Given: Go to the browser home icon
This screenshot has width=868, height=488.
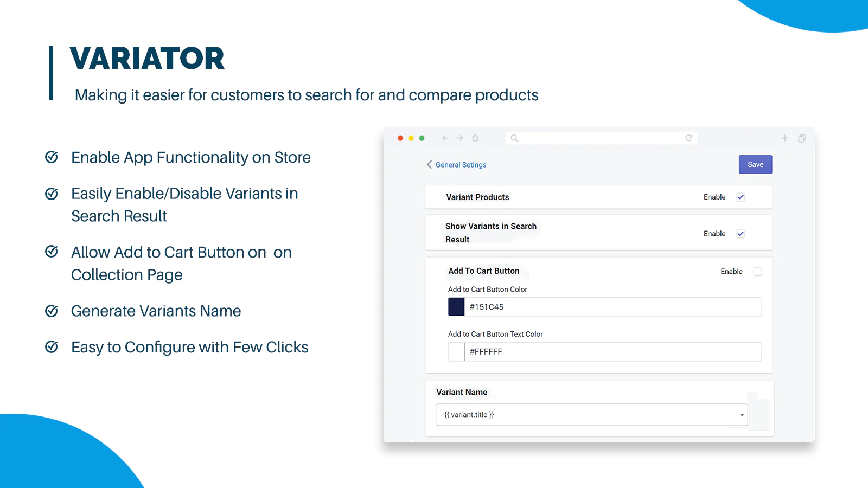Looking at the screenshot, I should tap(475, 138).
